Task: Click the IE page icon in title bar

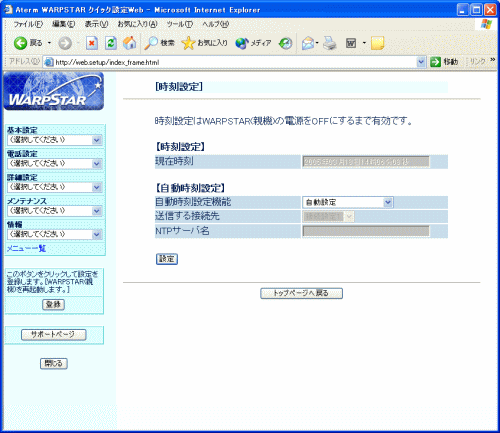Action: pos(8,10)
